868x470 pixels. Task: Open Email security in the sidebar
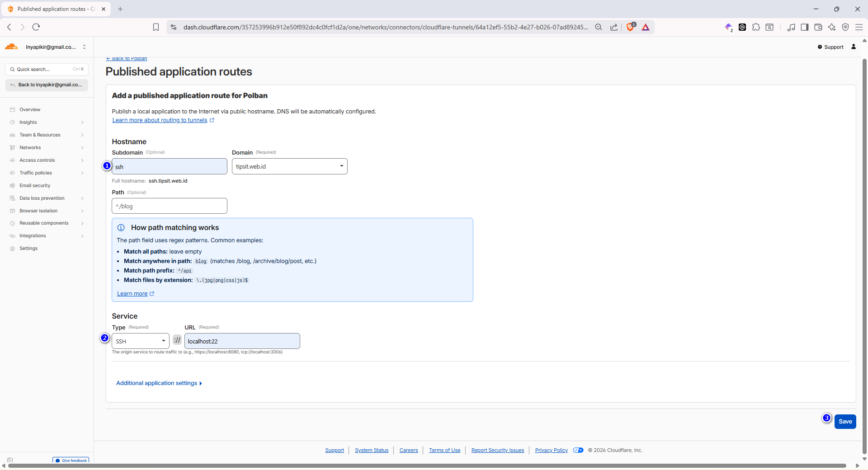(x=35, y=186)
